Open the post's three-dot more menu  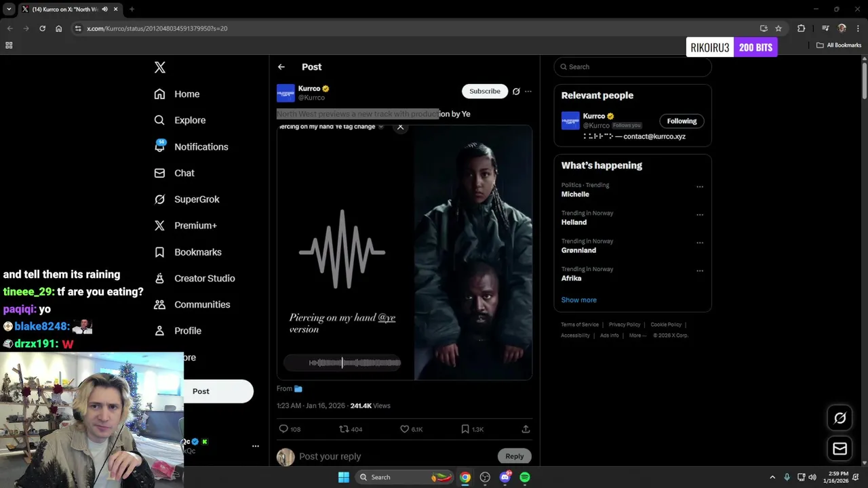(x=528, y=91)
